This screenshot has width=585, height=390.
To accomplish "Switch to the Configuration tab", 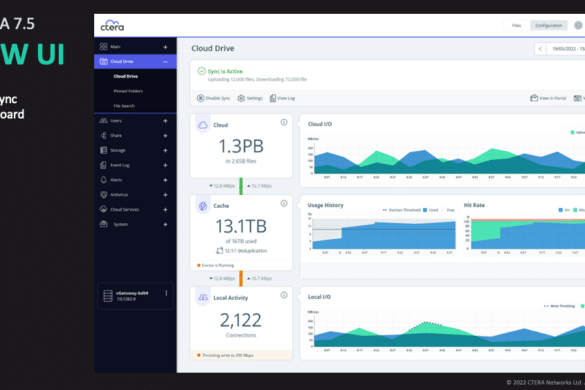I will click(x=548, y=25).
